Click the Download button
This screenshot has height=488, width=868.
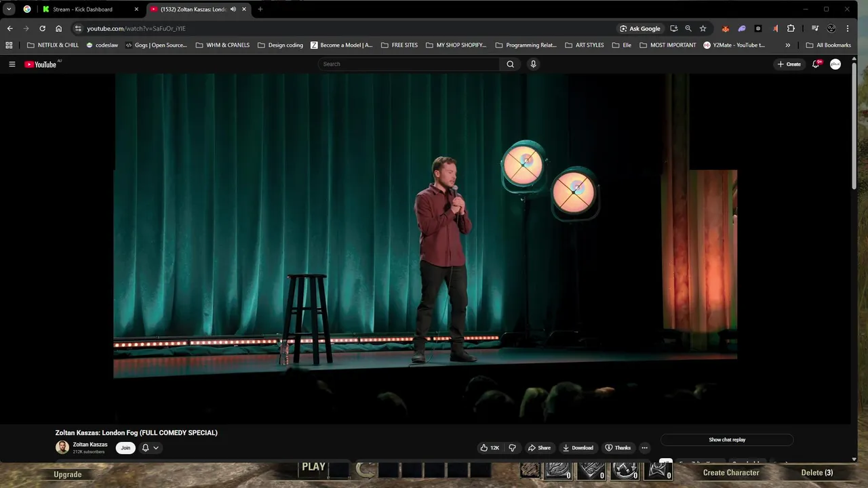tap(577, 447)
